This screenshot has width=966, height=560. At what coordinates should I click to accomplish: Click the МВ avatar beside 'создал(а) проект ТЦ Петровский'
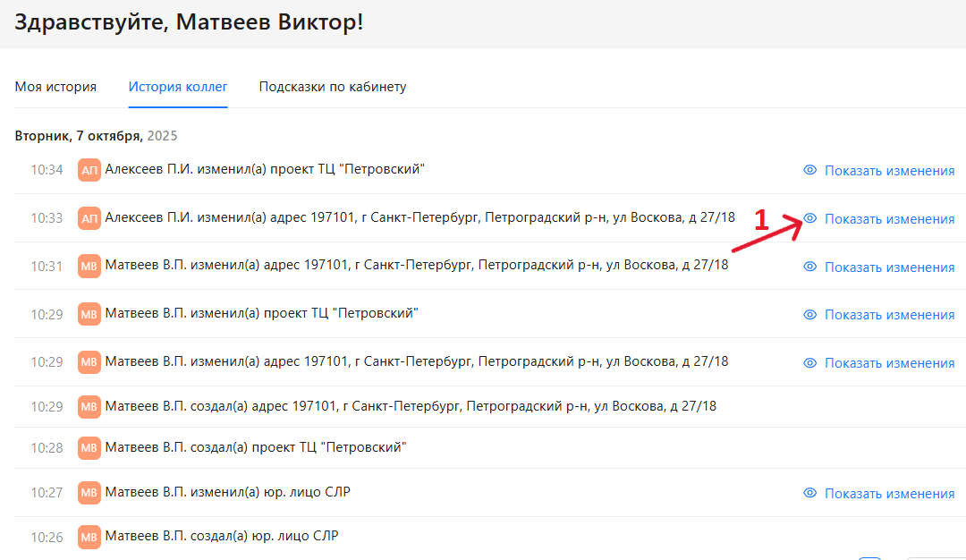point(89,447)
